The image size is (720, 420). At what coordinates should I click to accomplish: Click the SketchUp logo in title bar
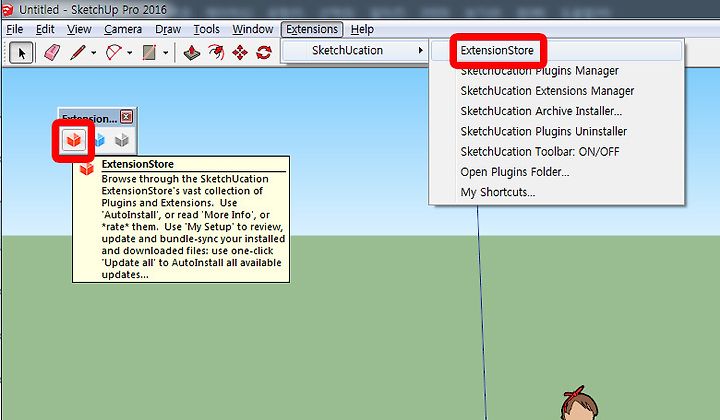(x=7, y=9)
